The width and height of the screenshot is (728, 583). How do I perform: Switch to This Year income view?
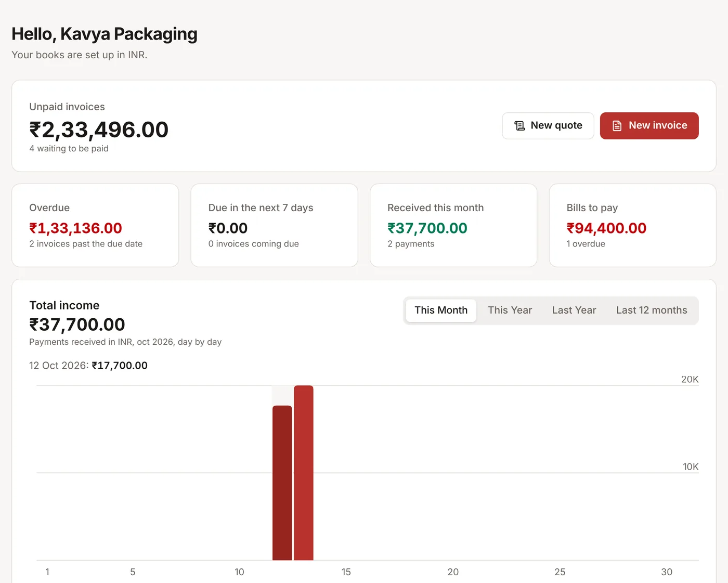510,310
